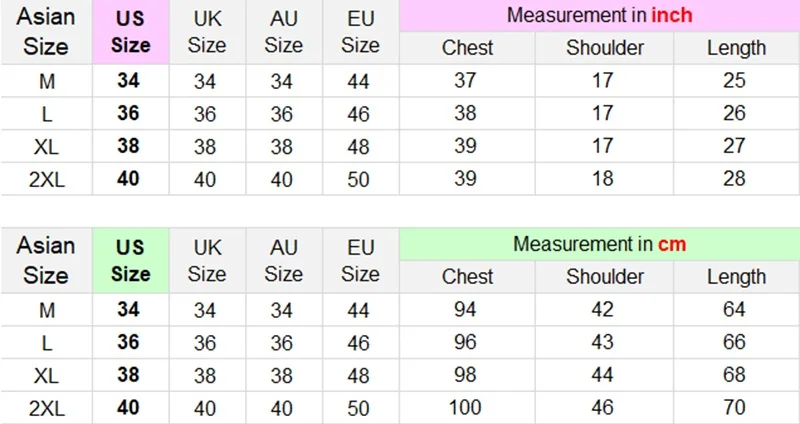Select the "Measurement in cm" header
The height and width of the screenshot is (424, 800).
click(x=599, y=244)
